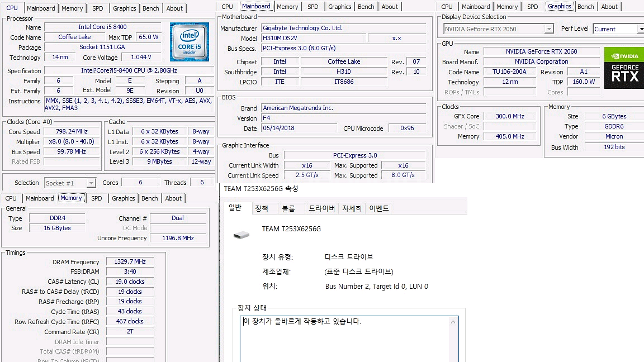Image resolution: width=644 pixels, height=362 pixels.
Task: Open Memory tab in the Processor window
Action: point(72,8)
